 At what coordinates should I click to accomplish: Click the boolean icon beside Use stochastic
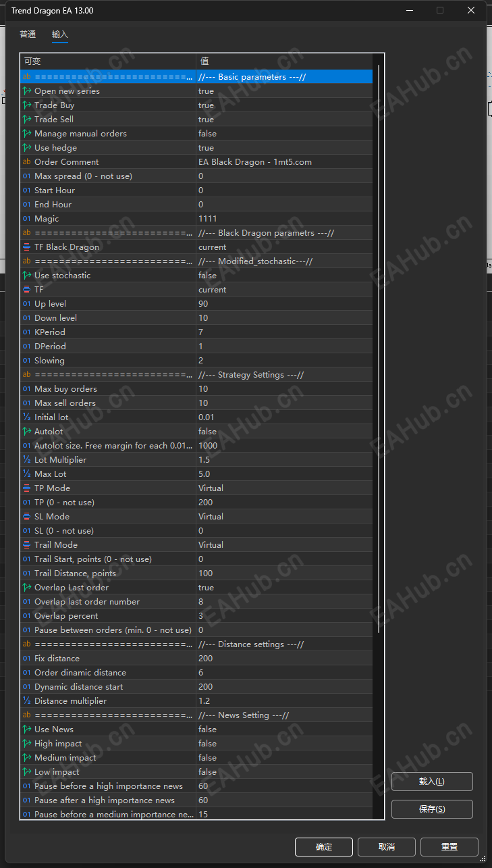(x=27, y=276)
